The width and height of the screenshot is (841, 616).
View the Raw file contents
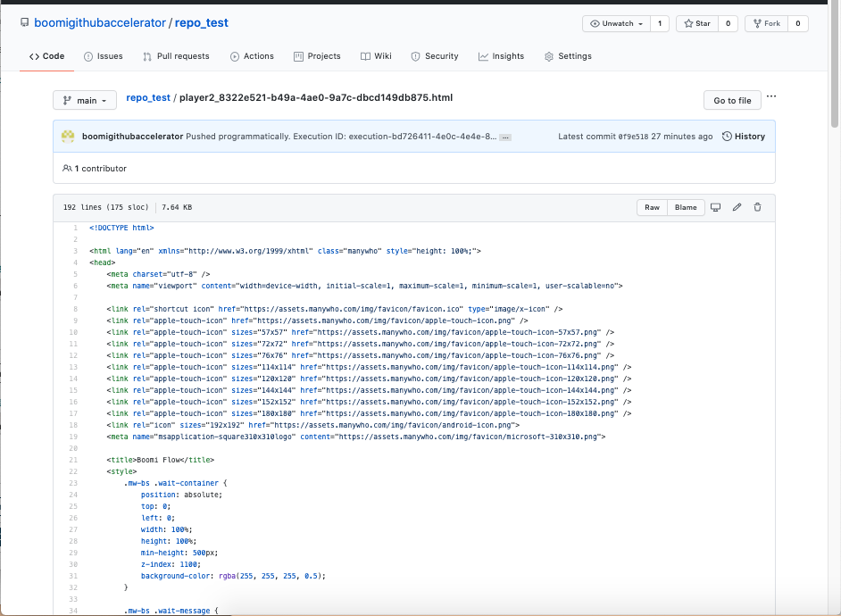[x=651, y=207]
